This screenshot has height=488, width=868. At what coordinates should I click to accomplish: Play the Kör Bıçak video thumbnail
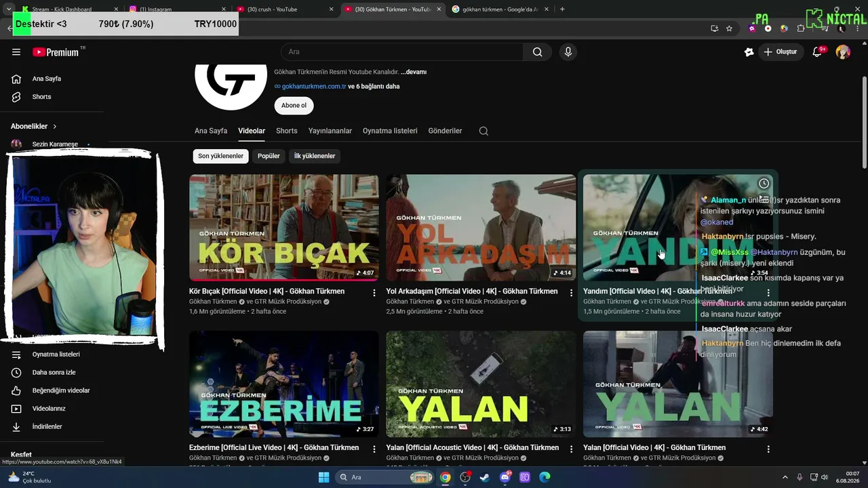pos(284,228)
